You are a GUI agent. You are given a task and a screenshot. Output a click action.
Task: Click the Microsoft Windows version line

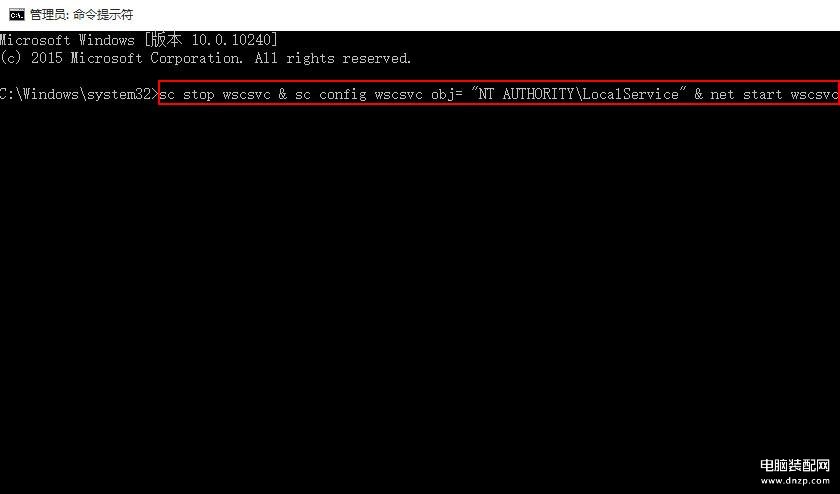coord(139,40)
